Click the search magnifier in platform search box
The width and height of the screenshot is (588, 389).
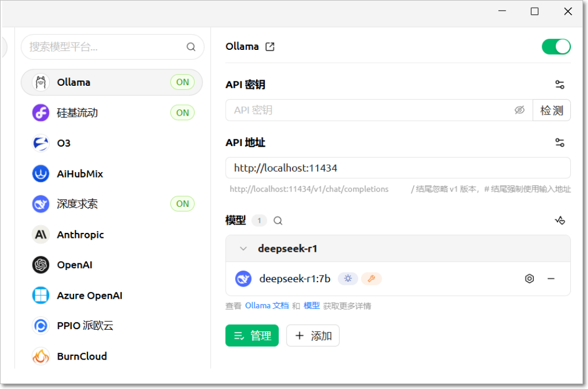191,47
